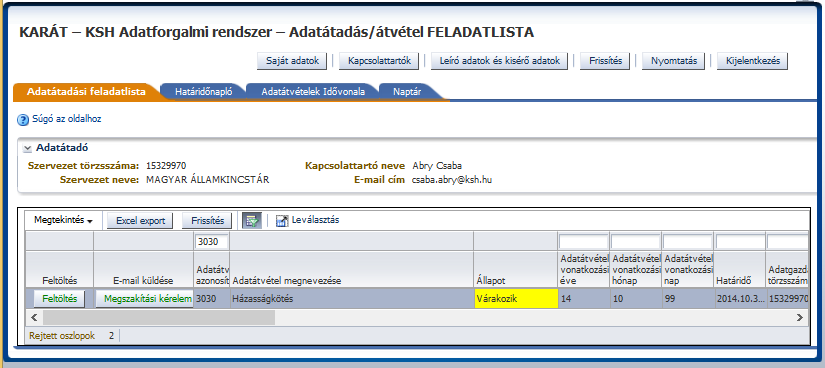Select the yellow Várakozik status cell
825x368 pixels.
point(516,299)
